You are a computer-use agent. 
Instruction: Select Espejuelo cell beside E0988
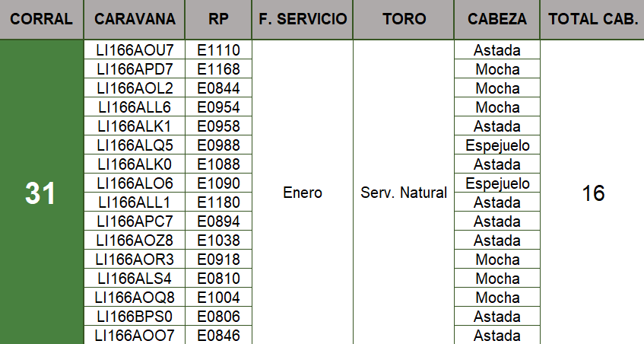tap(496, 145)
